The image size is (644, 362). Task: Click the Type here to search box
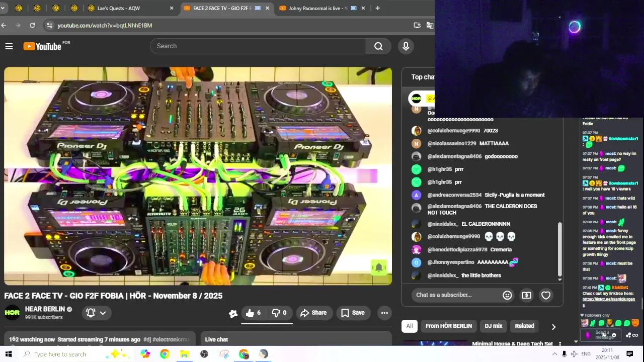coord(60,354)
